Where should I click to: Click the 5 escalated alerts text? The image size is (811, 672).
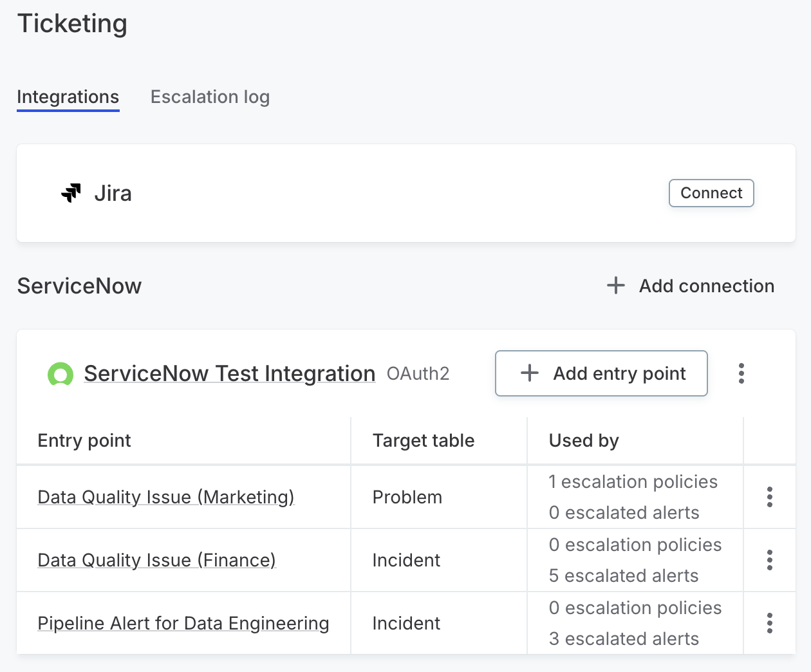coord(624,575)
